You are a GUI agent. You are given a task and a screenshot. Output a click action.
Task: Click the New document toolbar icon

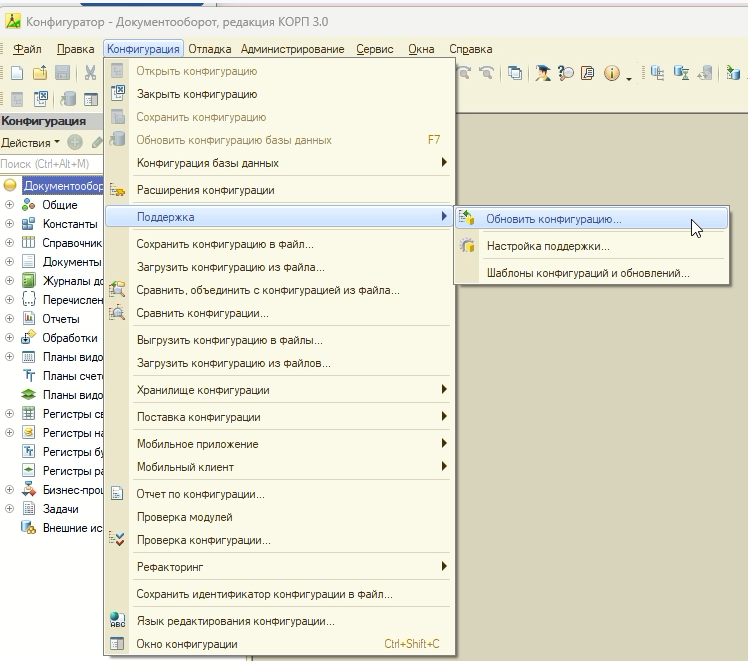(17, 73)
